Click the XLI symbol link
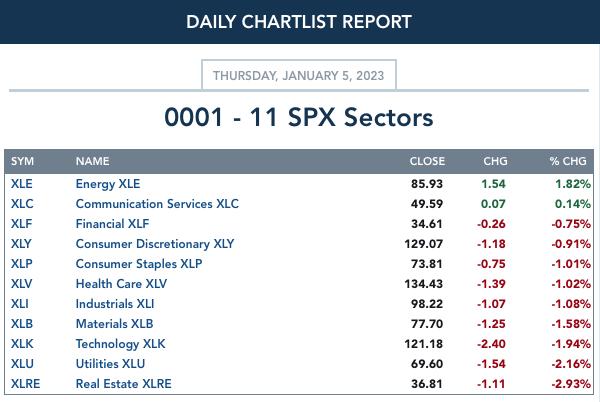Viewport: 600px width, 402px height. point(20,304)
